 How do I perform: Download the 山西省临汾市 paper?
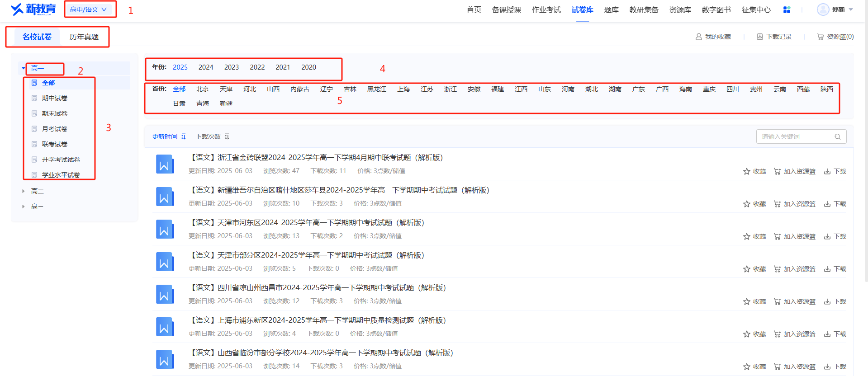(835, 367)
